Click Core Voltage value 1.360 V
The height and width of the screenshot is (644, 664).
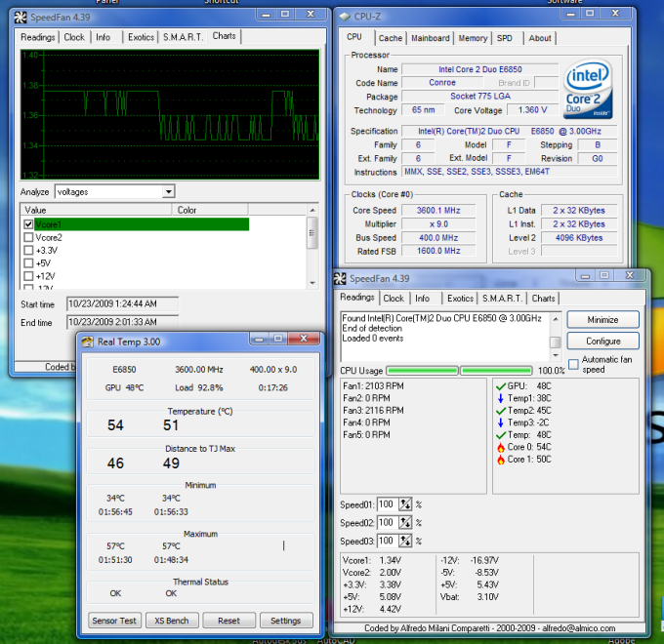tap(533, 110)
